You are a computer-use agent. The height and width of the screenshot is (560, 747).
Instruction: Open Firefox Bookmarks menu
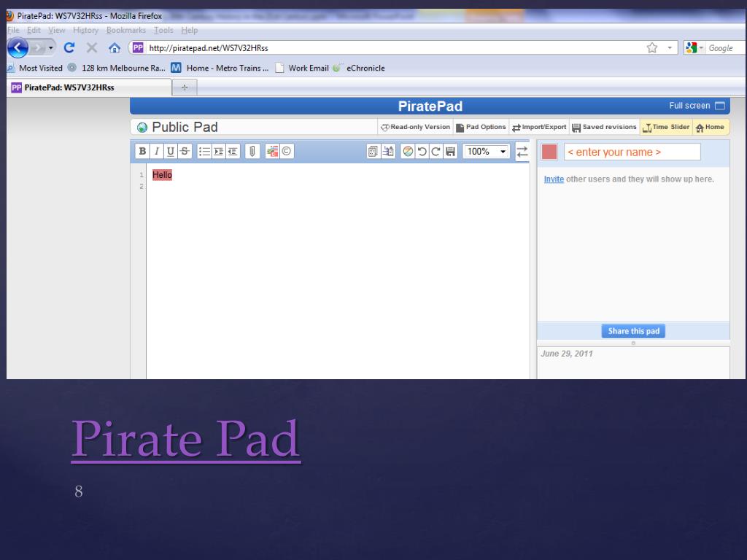tap(126, 30)
